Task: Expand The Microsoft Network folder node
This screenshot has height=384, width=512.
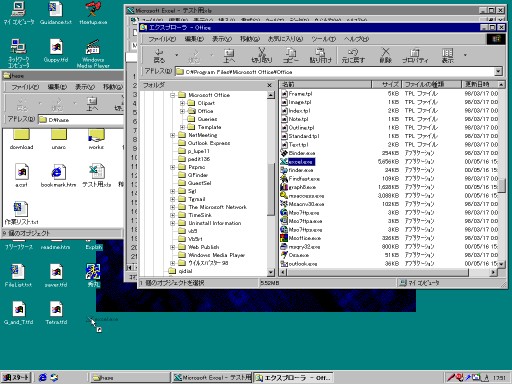Action: (172, 207)
